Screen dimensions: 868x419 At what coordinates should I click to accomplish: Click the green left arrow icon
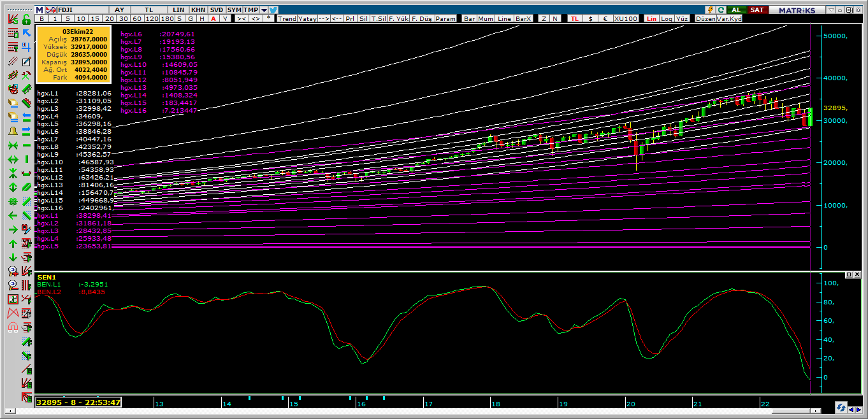[x=13, y=215]
